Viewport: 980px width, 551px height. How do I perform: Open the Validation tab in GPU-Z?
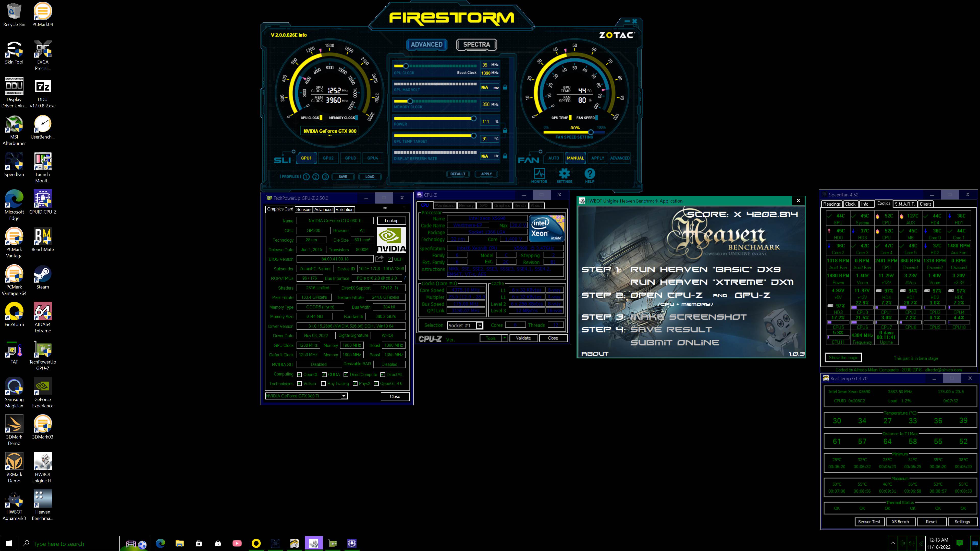[x=345, y=209]
